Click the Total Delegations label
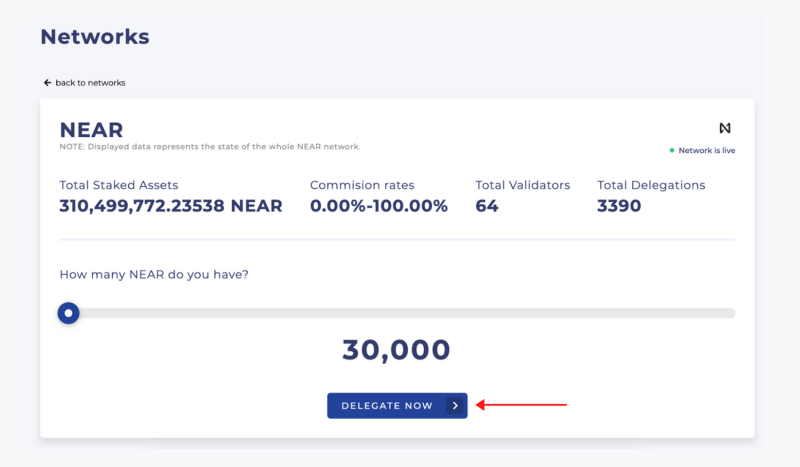This screenshot has height=467, width=800. 652,185
